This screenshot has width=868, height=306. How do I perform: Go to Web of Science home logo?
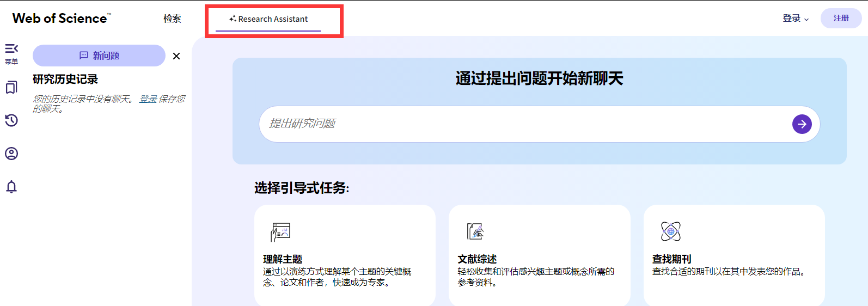coord(61,19)
